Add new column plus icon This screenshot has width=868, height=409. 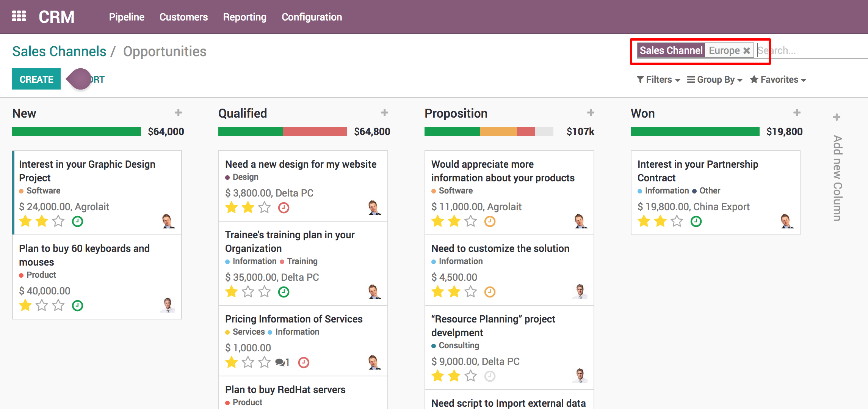(x=837, y=117)
